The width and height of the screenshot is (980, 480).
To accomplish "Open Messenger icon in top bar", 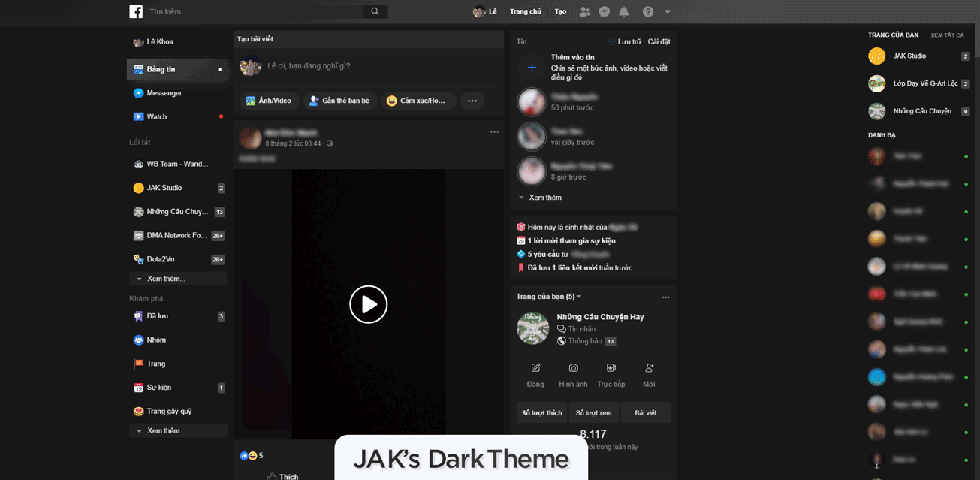I will [605, 11].
